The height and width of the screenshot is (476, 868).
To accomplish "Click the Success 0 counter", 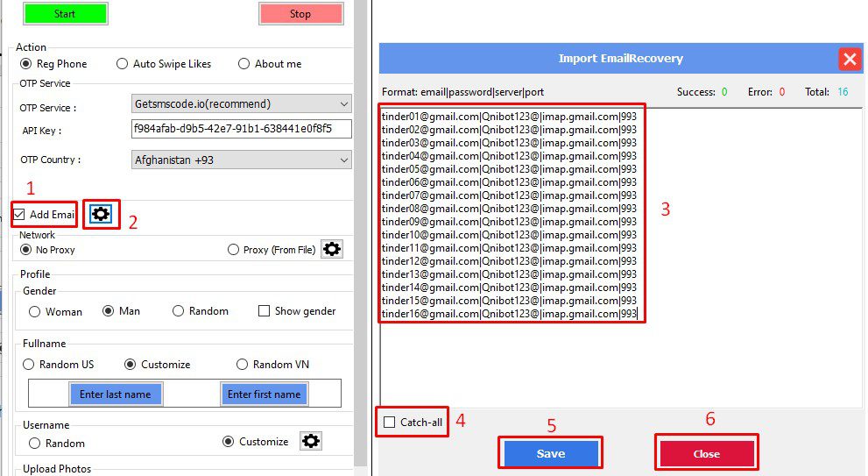I will (702, 92).
